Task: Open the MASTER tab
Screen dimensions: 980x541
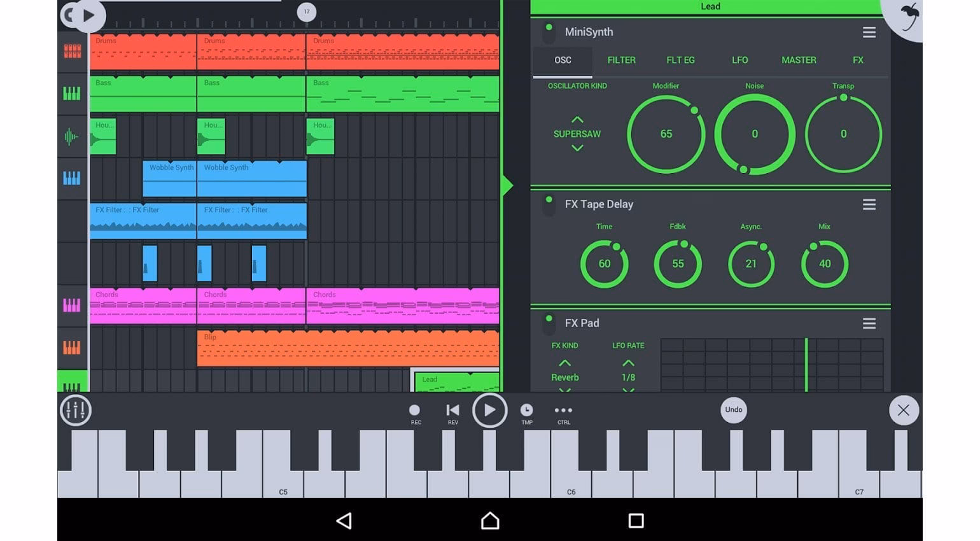Action: [x=799, y=60]
